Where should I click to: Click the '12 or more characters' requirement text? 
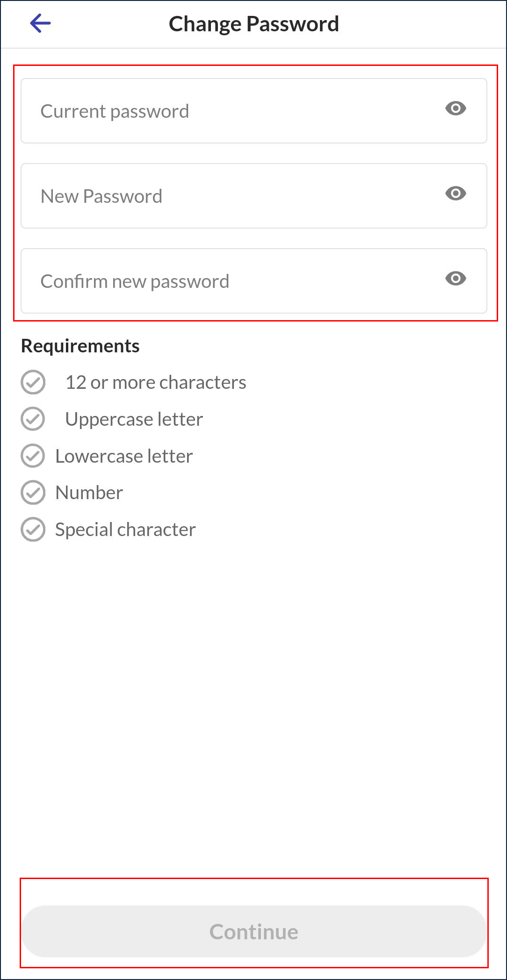pos(156,382)
